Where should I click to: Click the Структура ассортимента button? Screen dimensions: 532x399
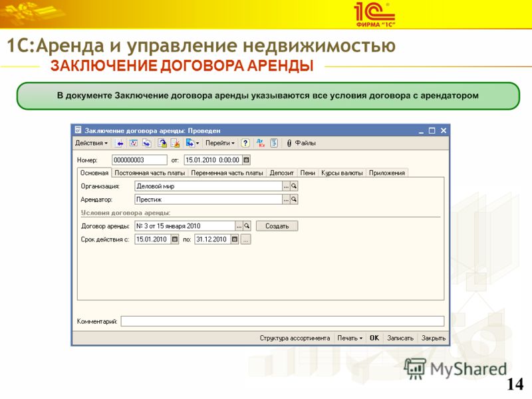(295, 338)
